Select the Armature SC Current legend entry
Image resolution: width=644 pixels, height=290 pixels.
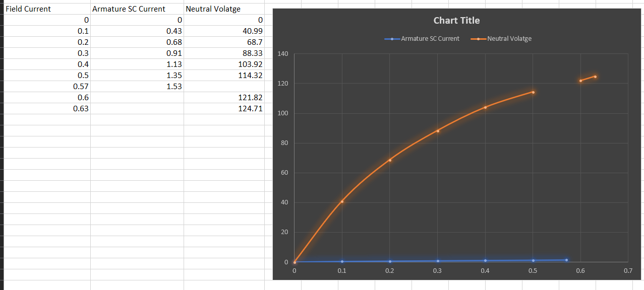[x=429, y=38]
